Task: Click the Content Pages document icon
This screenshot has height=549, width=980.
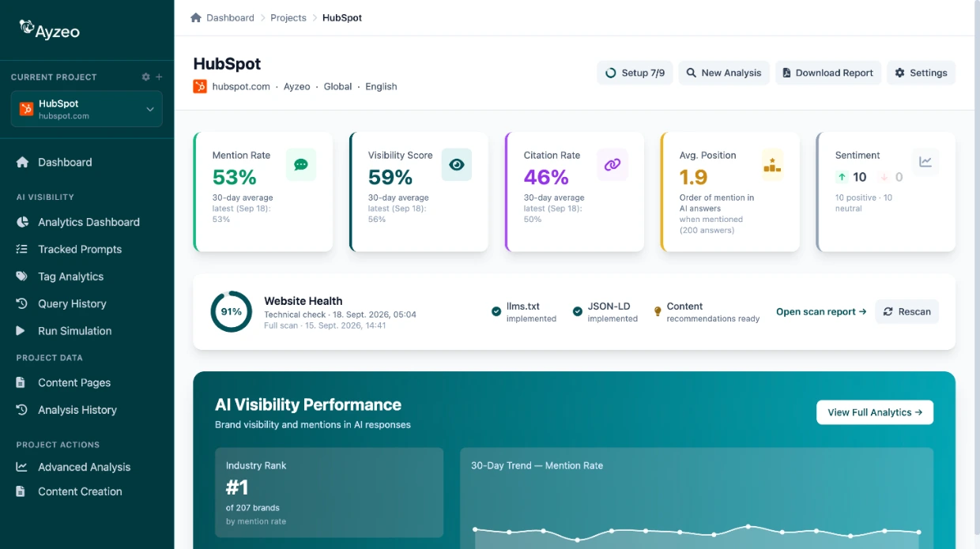Action: (21, 382)
